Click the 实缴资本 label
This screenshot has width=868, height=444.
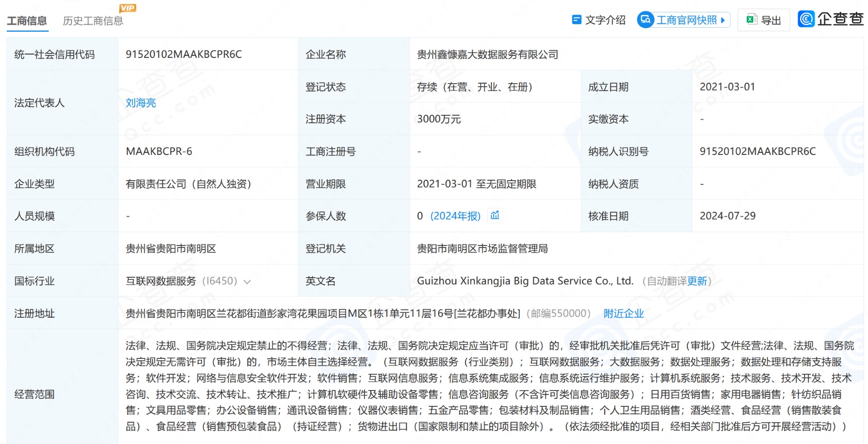point(609,119)
